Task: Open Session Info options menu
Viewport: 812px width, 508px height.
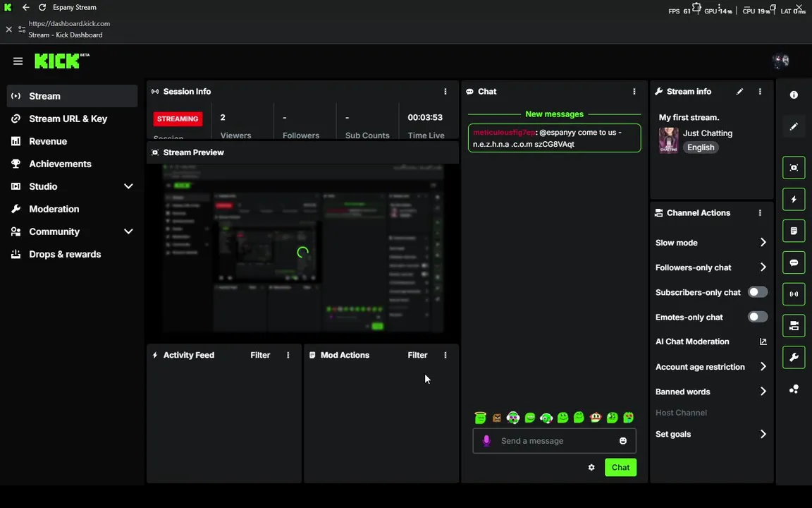Action: pyautogui.click(x=445, y=91)
